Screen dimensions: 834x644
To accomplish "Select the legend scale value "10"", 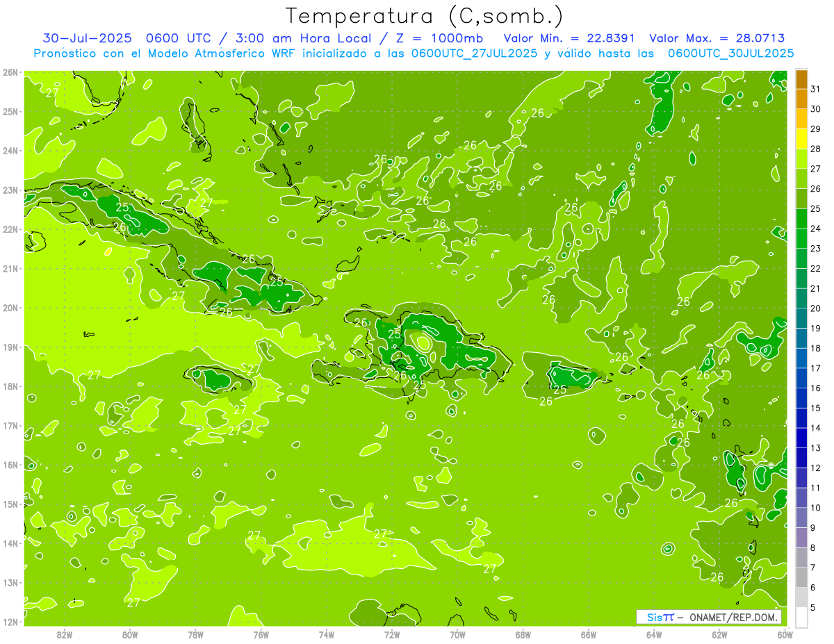I will 816,507.
